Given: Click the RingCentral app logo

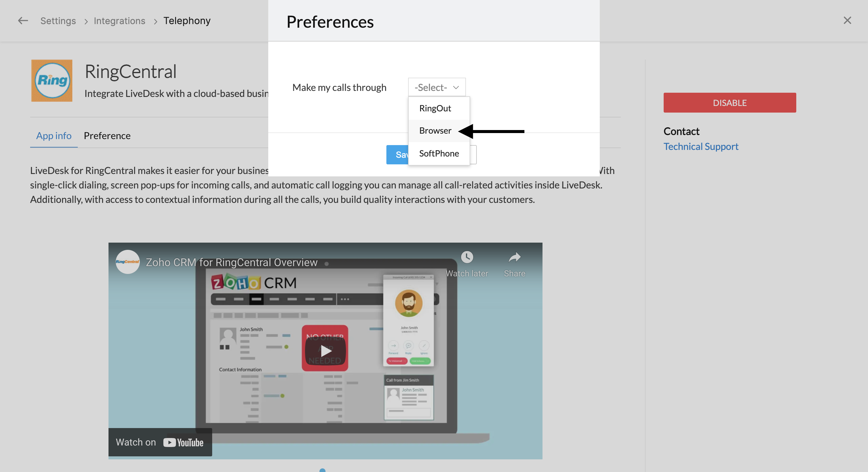Looking at the screenshot, I should tap(52, 80).
